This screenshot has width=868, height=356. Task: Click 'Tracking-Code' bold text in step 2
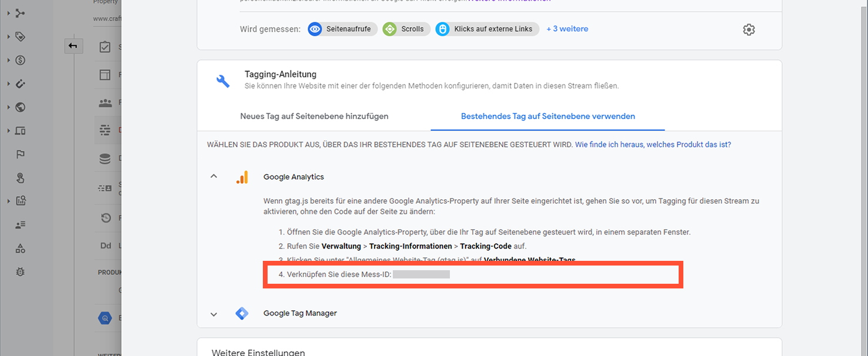point(486,246)
